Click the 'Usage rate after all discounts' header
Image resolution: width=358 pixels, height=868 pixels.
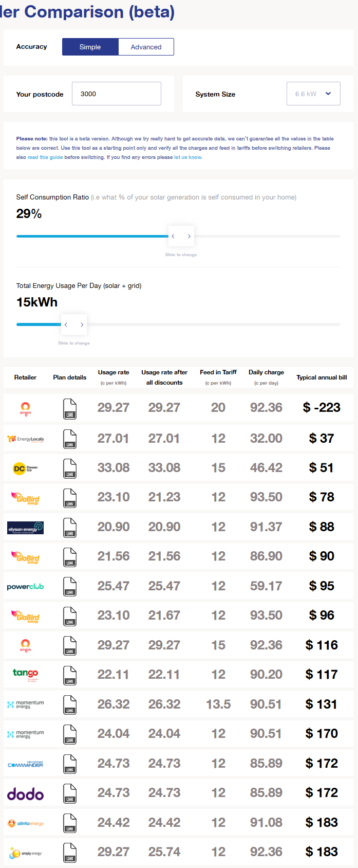pos(164,377)
